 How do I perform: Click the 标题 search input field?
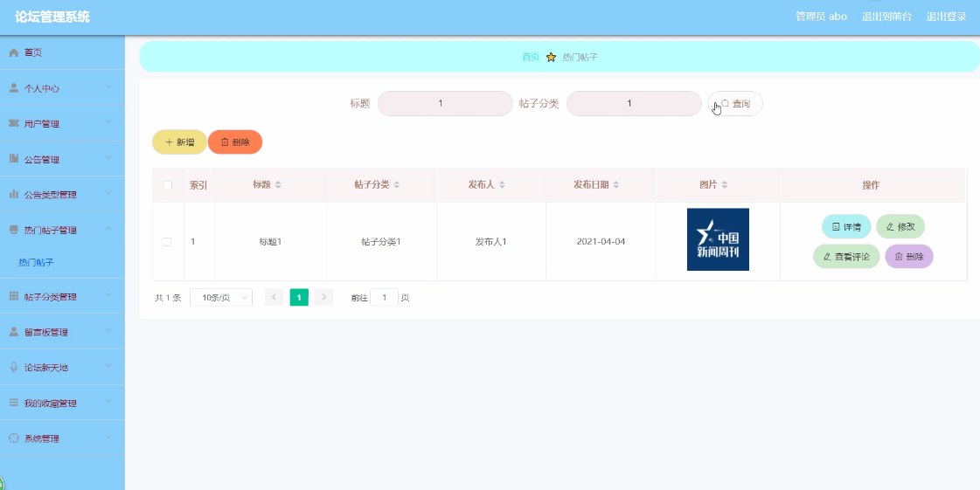[445, 104]
